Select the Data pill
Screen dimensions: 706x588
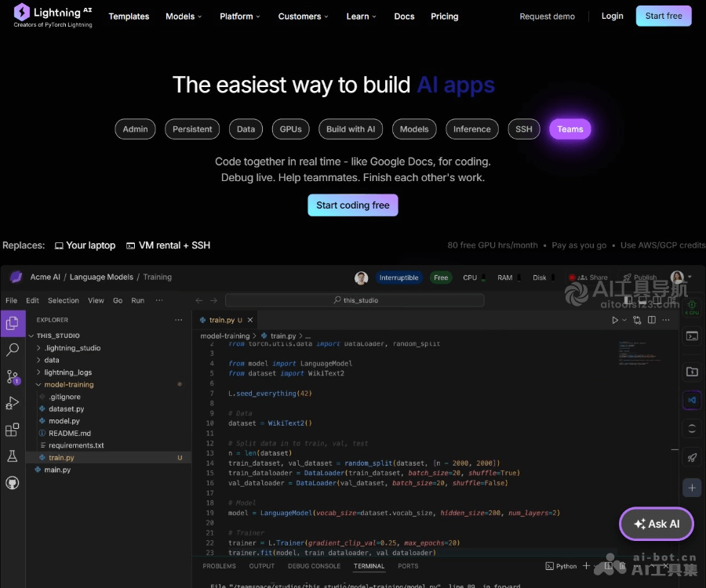246,129
